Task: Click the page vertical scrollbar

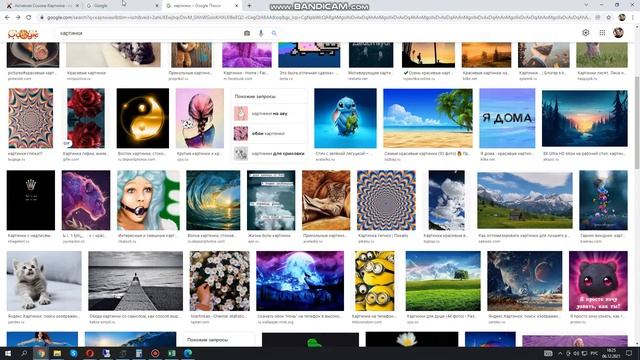Action: pyautogui.click(x=637, y=122)
